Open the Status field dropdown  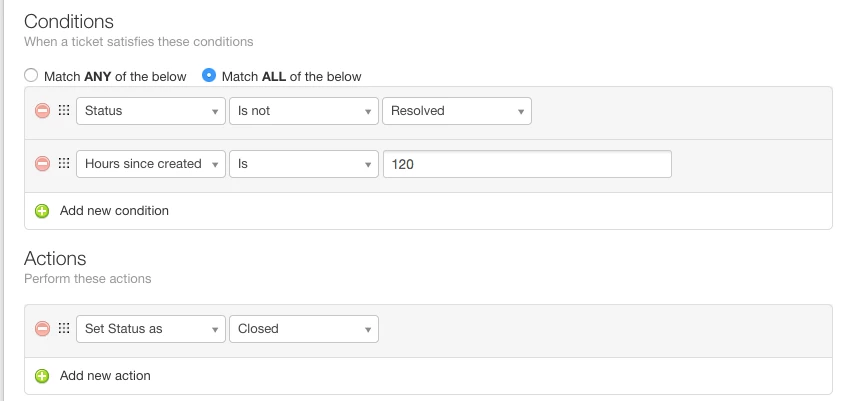[151, 111]
